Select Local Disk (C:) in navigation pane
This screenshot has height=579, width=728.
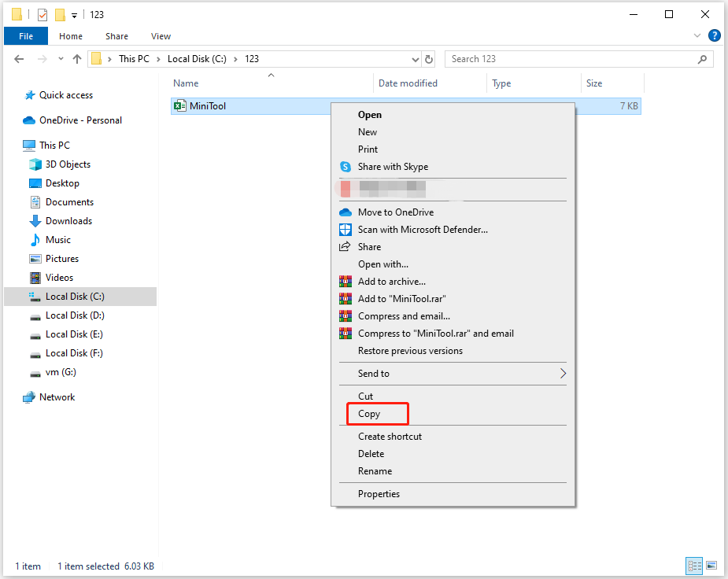point(80,297)
